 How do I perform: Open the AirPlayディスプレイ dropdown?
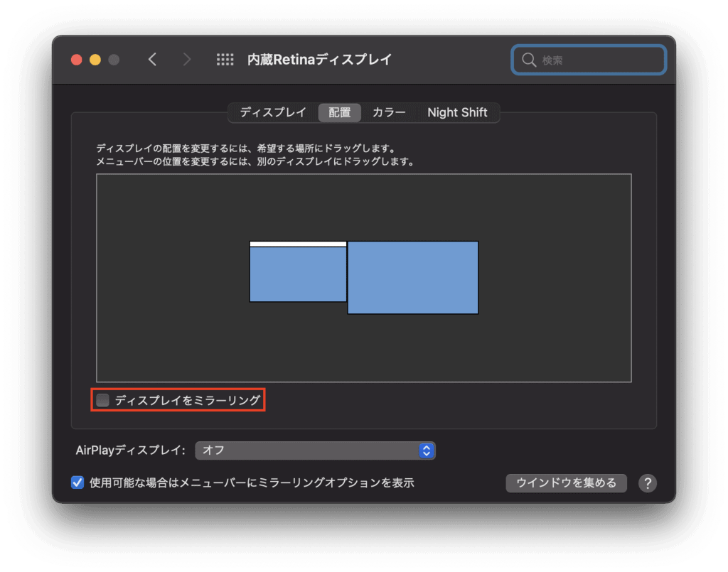(315, 450)
